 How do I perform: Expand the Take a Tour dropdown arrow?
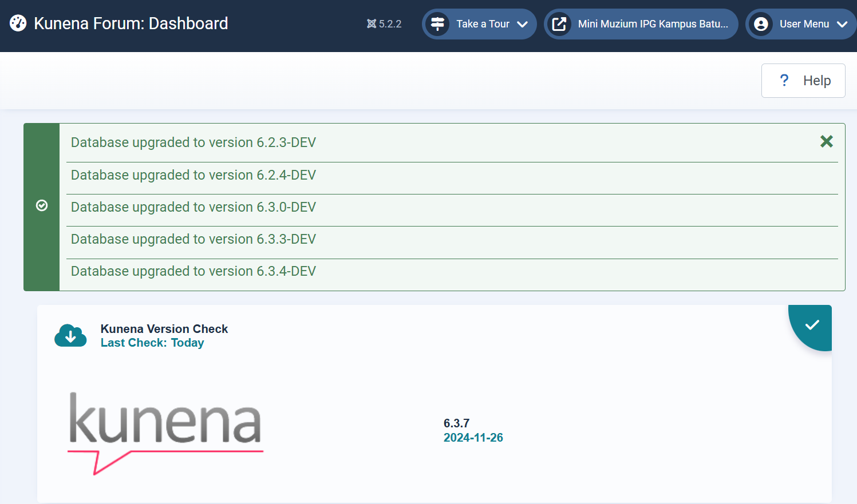(x=522, y=24)
